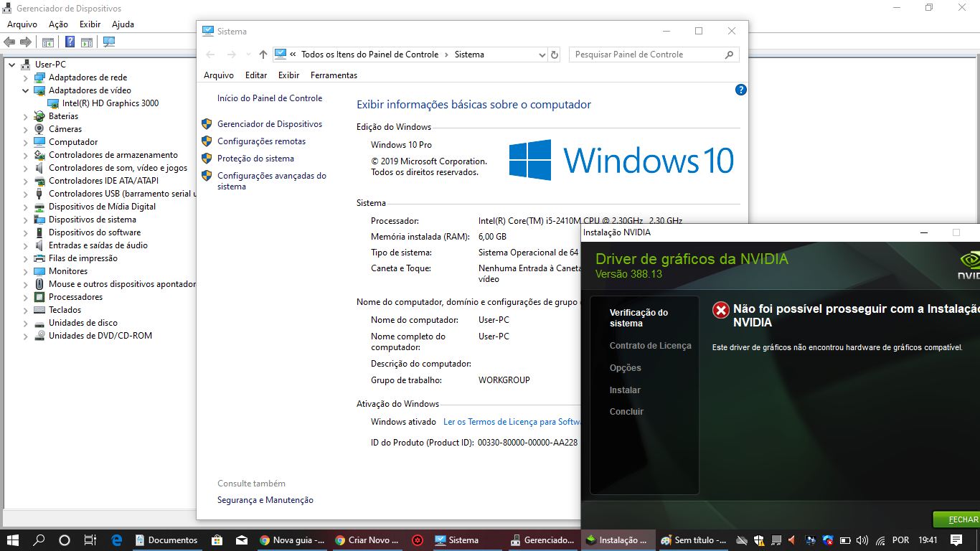Open the Microsoft Store taskbar icon

click(217, 540)
